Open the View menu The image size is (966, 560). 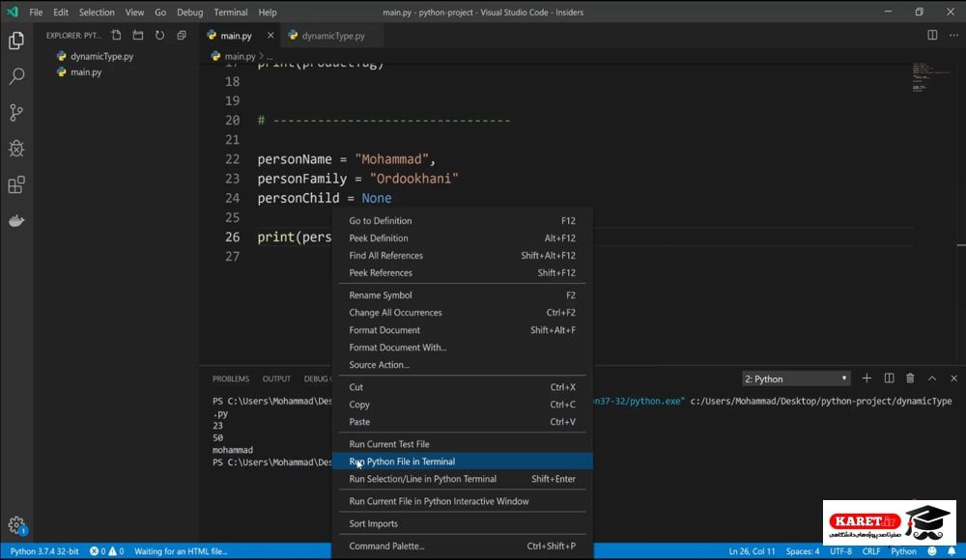pos(134,13)
